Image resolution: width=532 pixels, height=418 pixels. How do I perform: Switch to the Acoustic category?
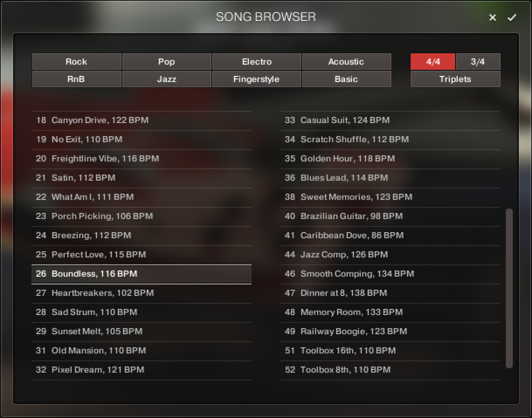[x=346, y=62]
